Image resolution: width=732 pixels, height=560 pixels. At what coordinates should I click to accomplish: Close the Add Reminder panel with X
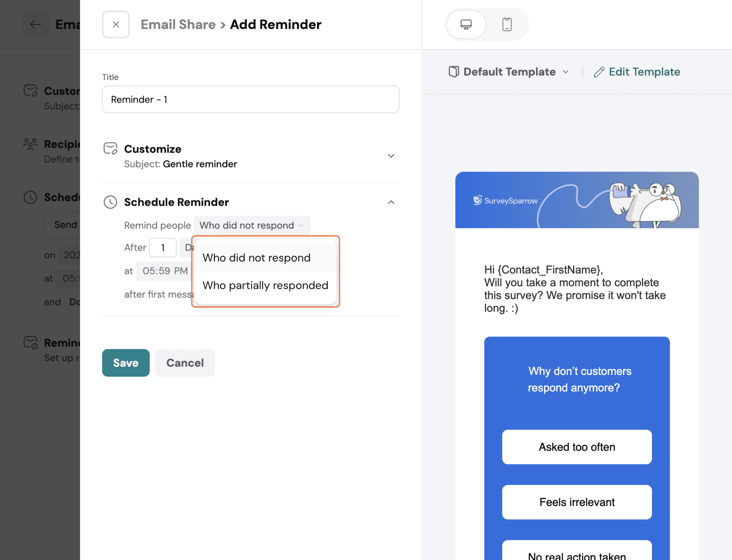coord(115,25)
